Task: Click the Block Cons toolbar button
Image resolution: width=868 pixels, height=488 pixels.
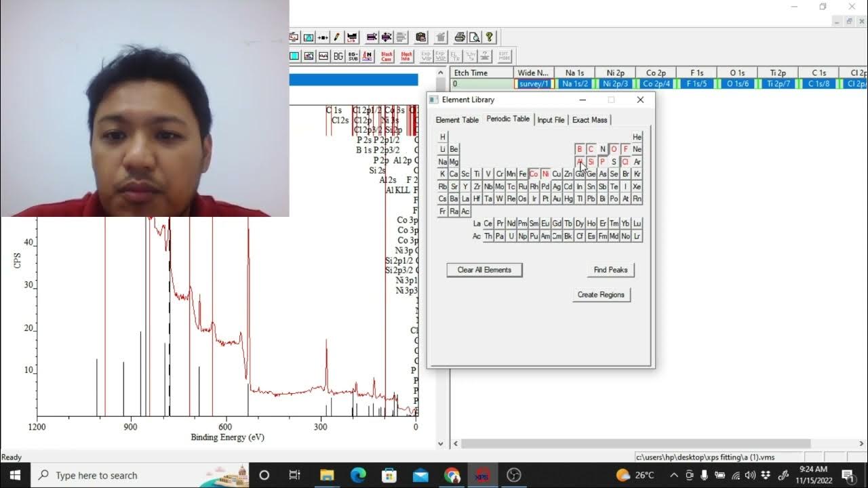Action: pos(387,56)
